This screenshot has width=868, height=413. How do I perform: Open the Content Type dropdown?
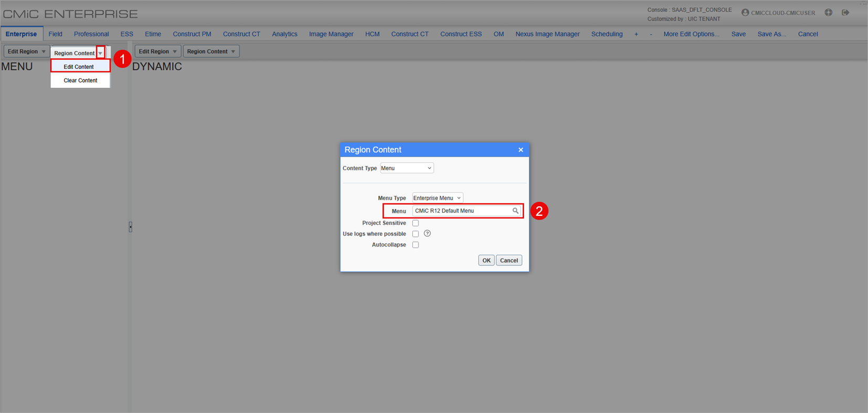coord(406,168)
